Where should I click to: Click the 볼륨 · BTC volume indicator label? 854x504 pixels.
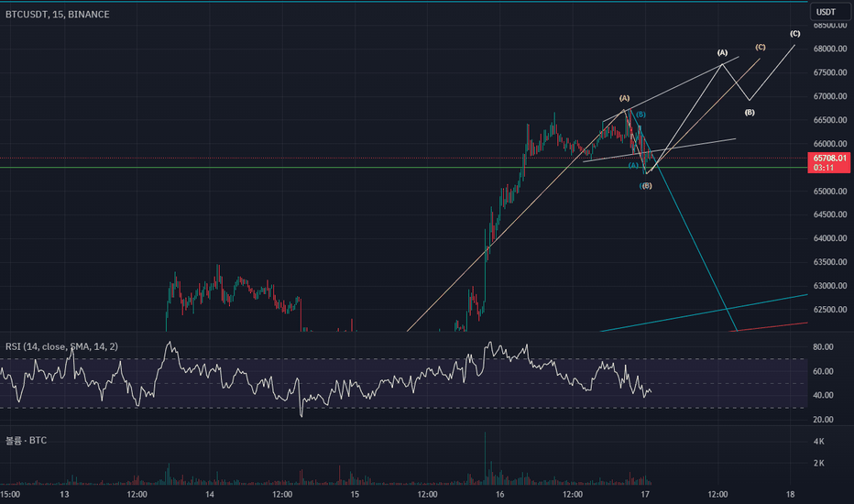27,440
